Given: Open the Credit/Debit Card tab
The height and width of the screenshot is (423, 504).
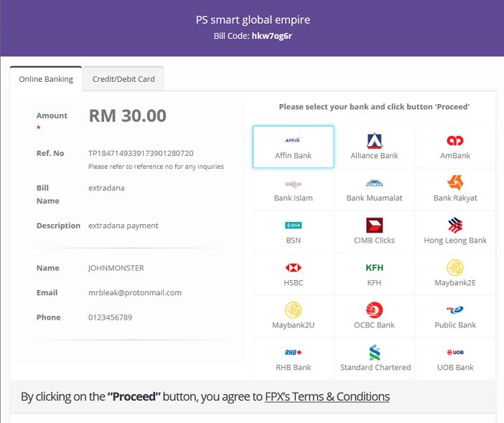Looking at the screenshot, I should (x=123, y=79).
